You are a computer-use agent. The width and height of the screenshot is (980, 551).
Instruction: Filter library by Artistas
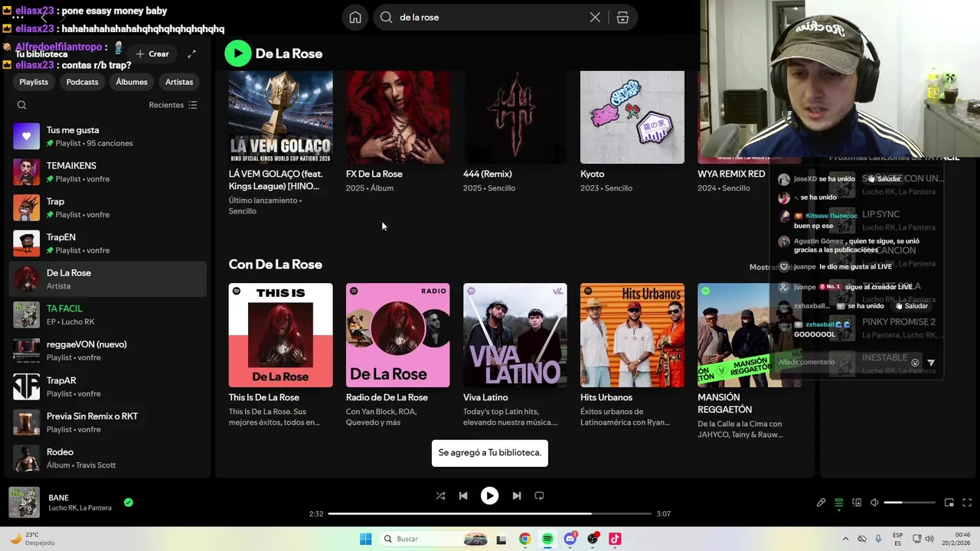[x=179, y=82]
